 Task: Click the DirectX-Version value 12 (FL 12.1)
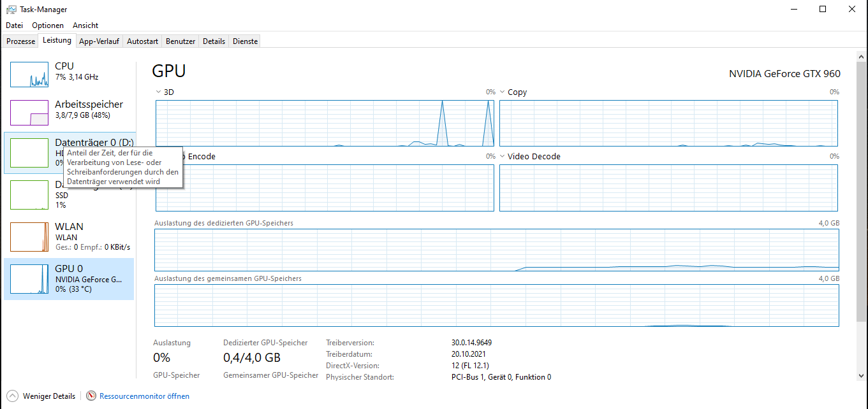pyautogui.click(x=470, y=366)
